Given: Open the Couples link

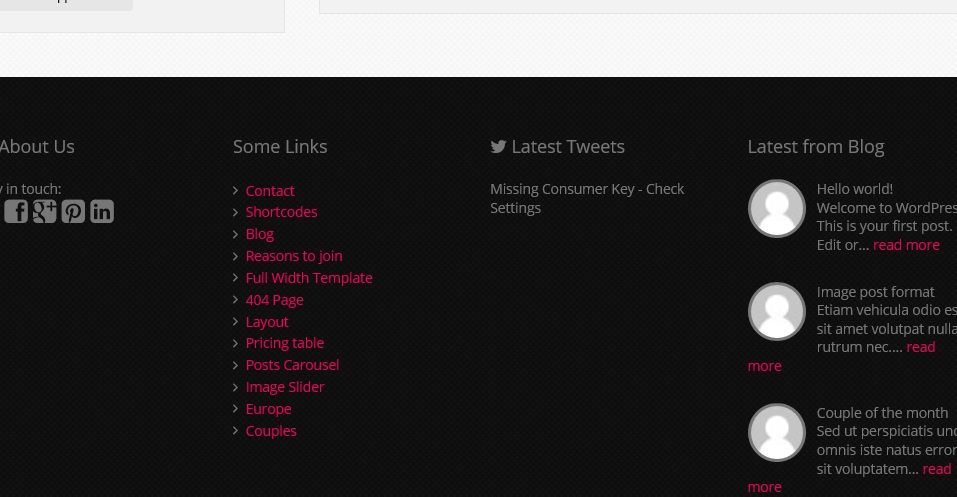Looking at the screenshot, I should pyautogui.click(x=271, y=431).
